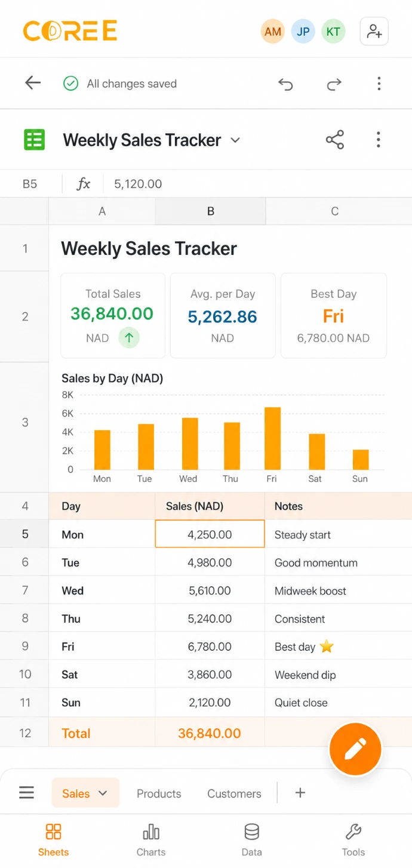The width and height of the screenshot is (412, 868).
Task: Select the cell with 5,240.00
Action: 210,618
